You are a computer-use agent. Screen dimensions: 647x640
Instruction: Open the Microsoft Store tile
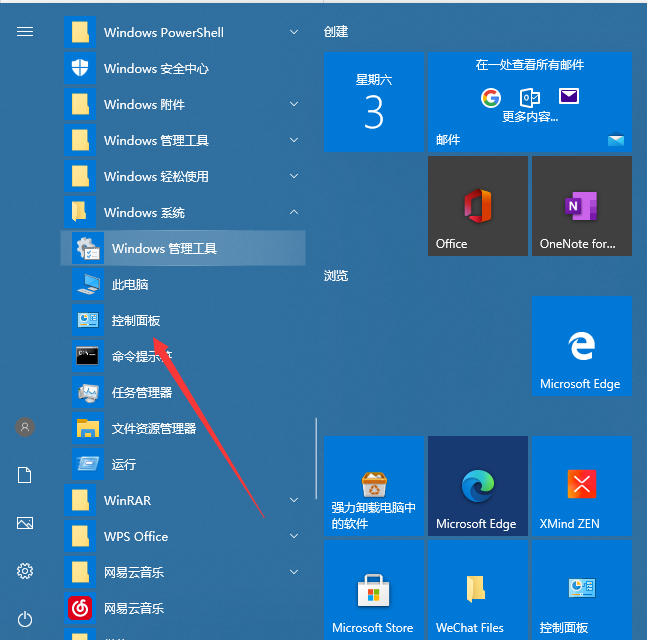pos(373,589)
